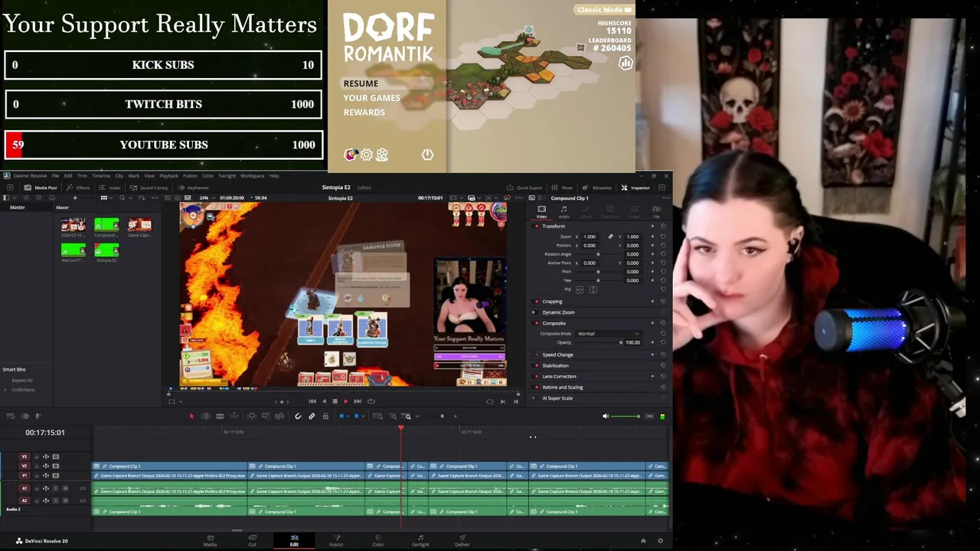This screenshot has width=980, height=551.
Task: Toggle Lens Correction enable dot
Action: point(537,377)
